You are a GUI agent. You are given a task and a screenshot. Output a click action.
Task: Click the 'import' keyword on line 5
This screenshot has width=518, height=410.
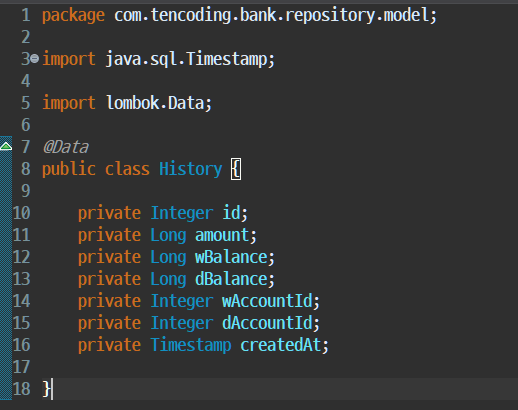pos(69,103)
